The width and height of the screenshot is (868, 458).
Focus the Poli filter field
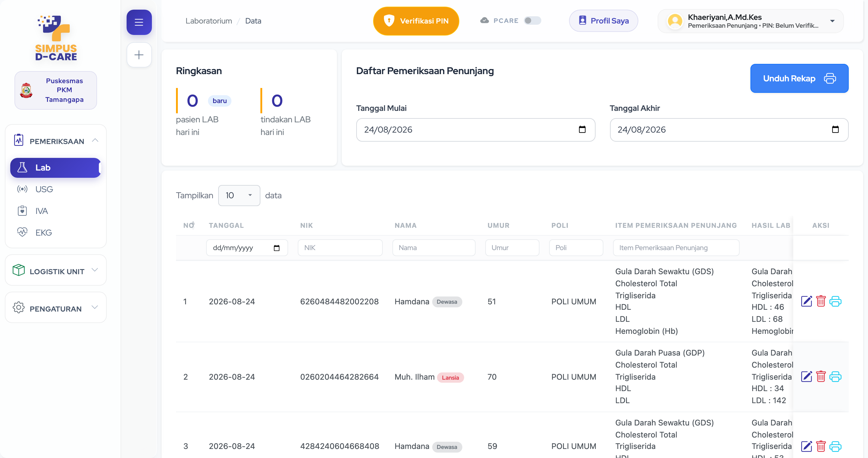[576, 248]
